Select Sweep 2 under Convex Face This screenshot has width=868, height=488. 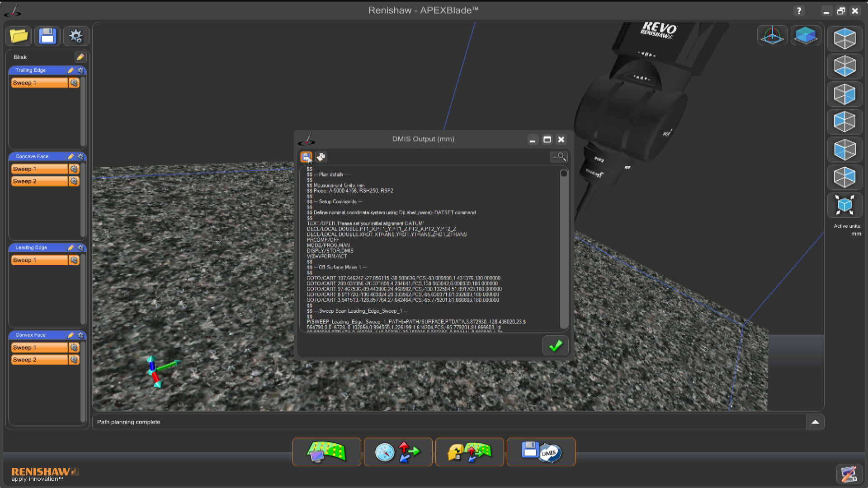39,360
